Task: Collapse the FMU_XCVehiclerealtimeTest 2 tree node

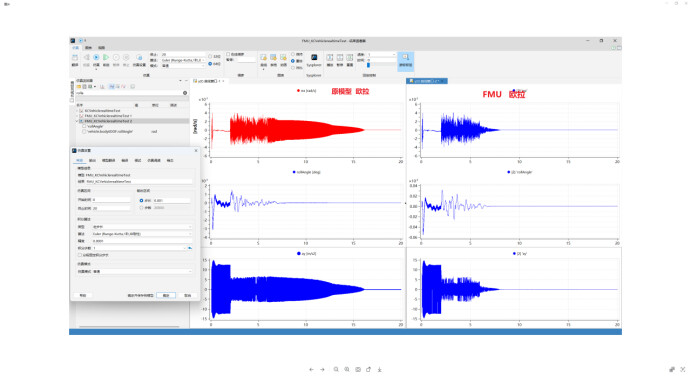Action: (x=77, y=121)
